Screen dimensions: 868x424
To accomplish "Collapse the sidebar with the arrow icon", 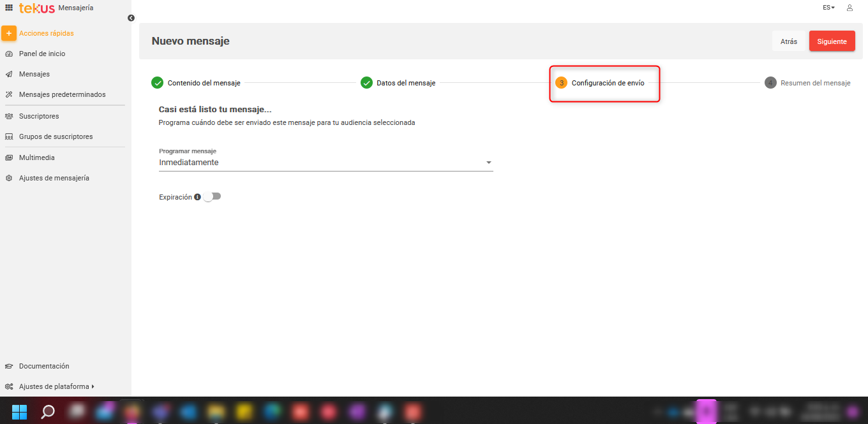I will [x=131, y=18].
